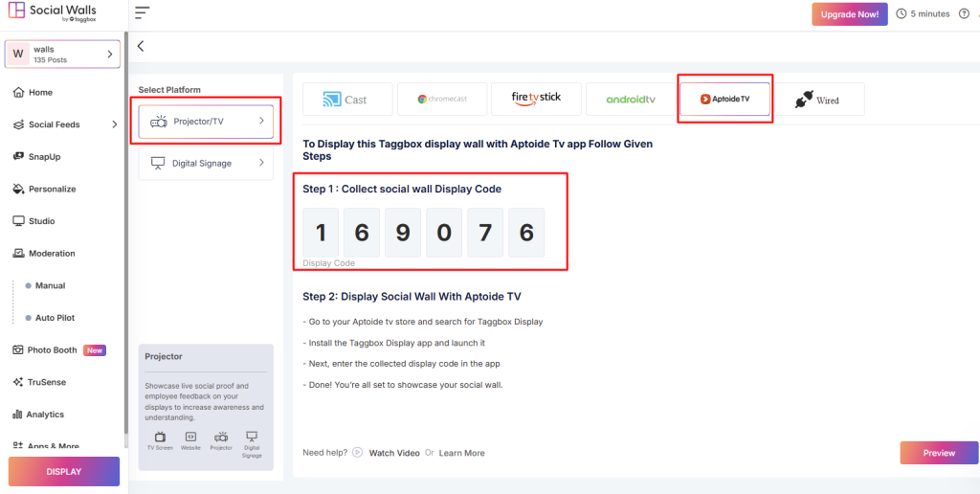Click Step 2 Aptoide TV heading

412,296
